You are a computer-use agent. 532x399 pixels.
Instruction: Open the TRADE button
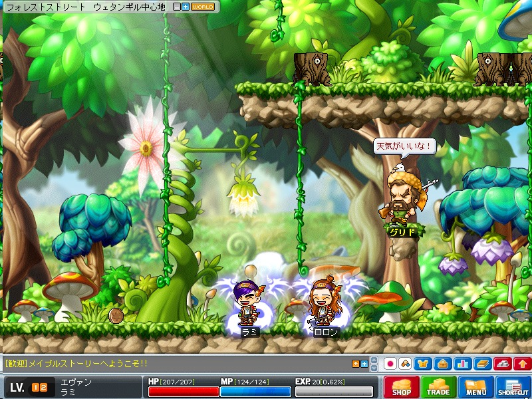click(x=438, y=387)
